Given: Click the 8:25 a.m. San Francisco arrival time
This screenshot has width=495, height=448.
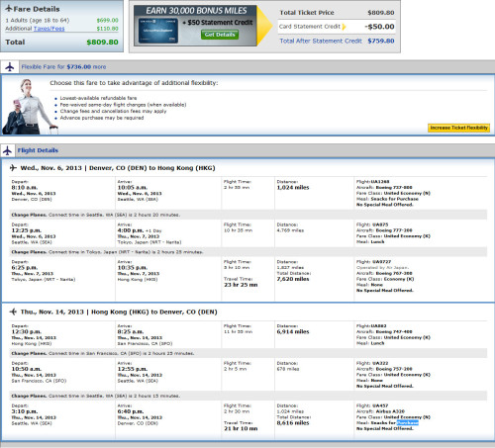Looking at the screenshot, I should click(131, 332).
